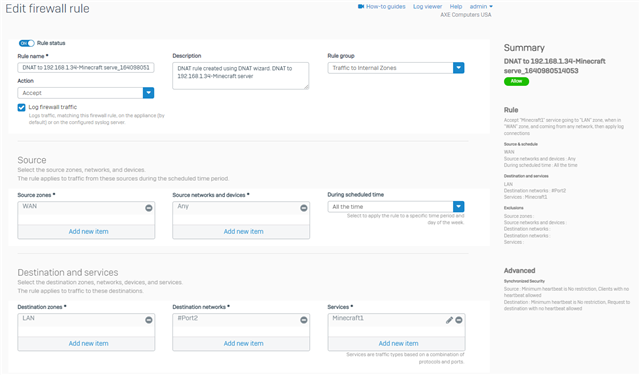Add new item to Destination networks
This screenshot has width=640, height=375.
click(x=243, y=344)
